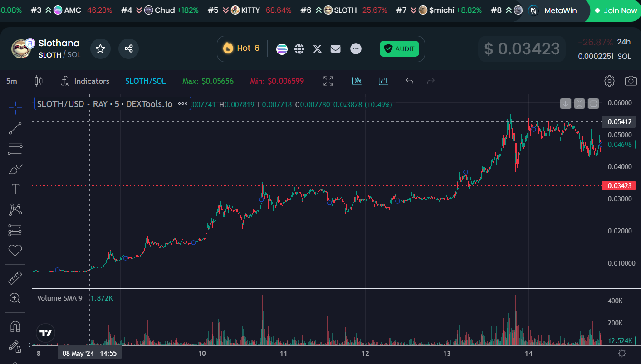
Task: Click the heart favorites icon in toolbar
Action: click(15, 250)
